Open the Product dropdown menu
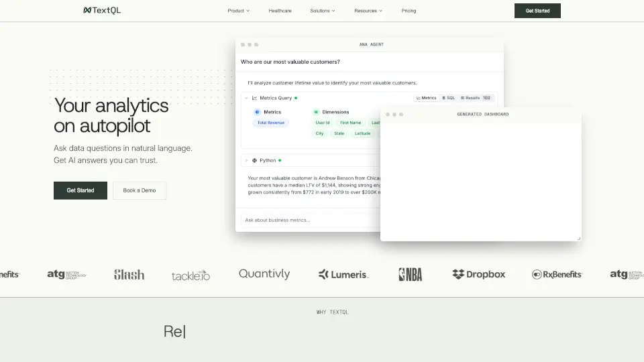Image resolution: width=644 pixels, height=362 pixels. pos(239,11)
